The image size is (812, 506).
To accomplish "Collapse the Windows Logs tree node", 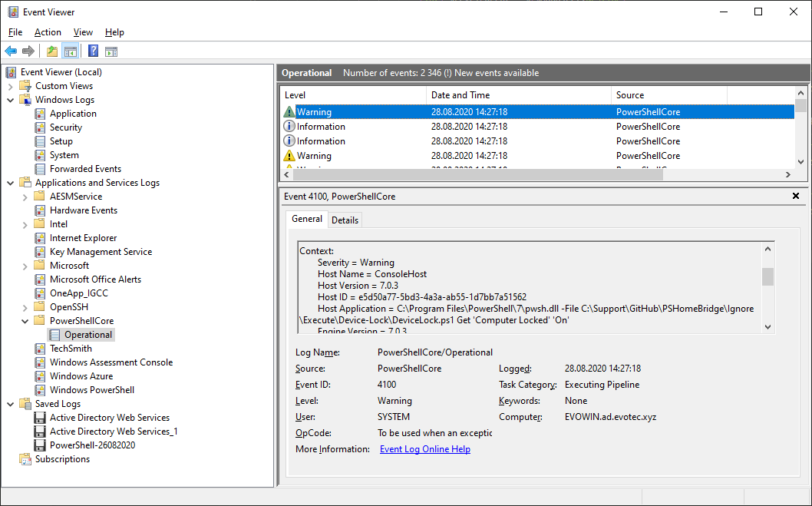I will pyautogui.click(x=11, y=100).
